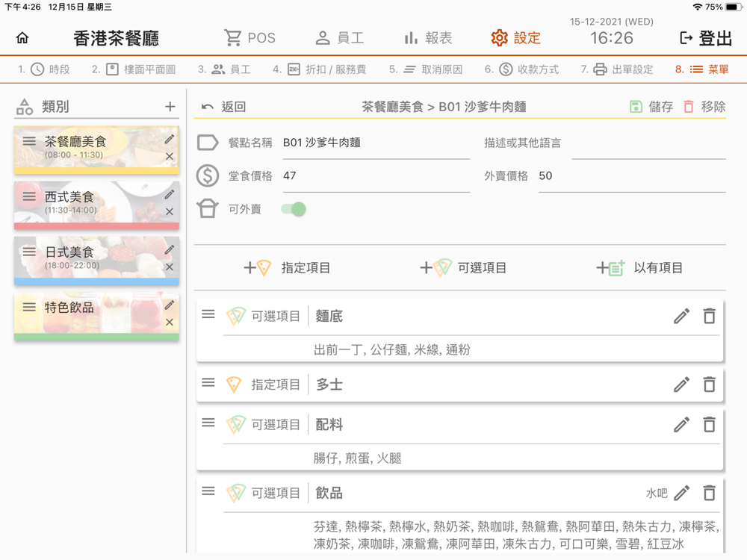Save the dish with 儲存
Viewport: 747px width, 560px height.
pyautogui.click(x=651, y=107)
